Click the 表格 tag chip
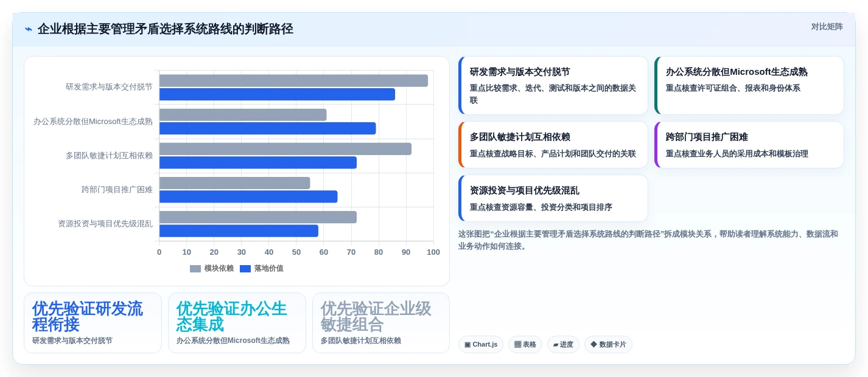The height and width of the screenshot is (377, 868). (x=525, y=345)
